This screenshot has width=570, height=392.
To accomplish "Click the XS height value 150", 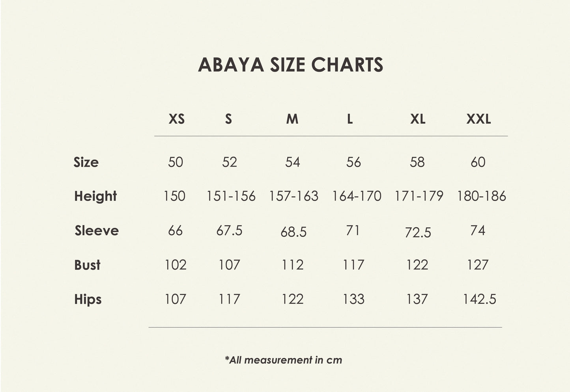I will pos(174,196).
